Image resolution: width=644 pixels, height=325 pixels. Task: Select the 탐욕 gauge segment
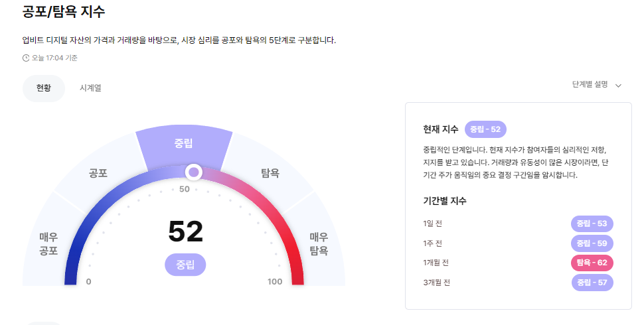click(270, 173)
